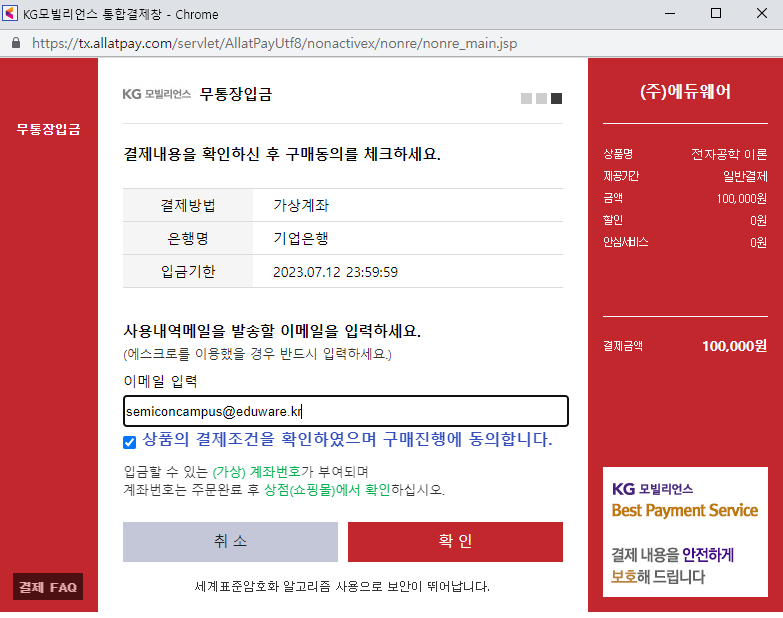Click the Best Payment Service banner
Viewport: 783px width, 618px height.
[685, 532]
